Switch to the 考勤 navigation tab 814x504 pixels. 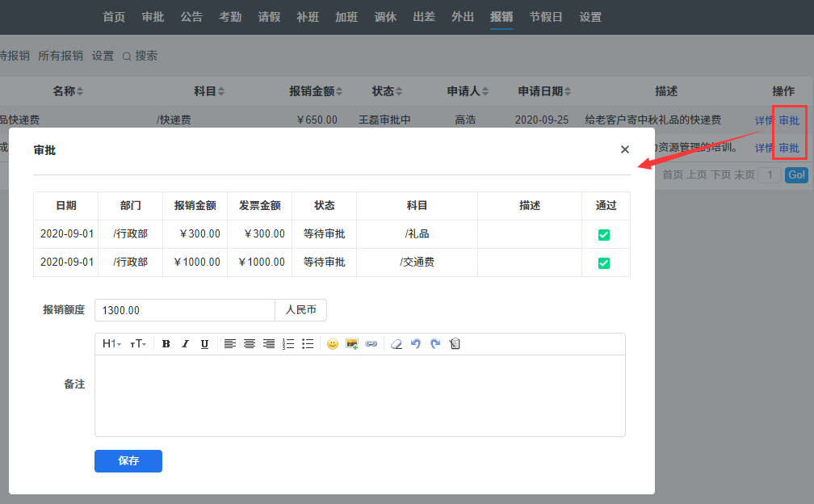tap(230, 17)
